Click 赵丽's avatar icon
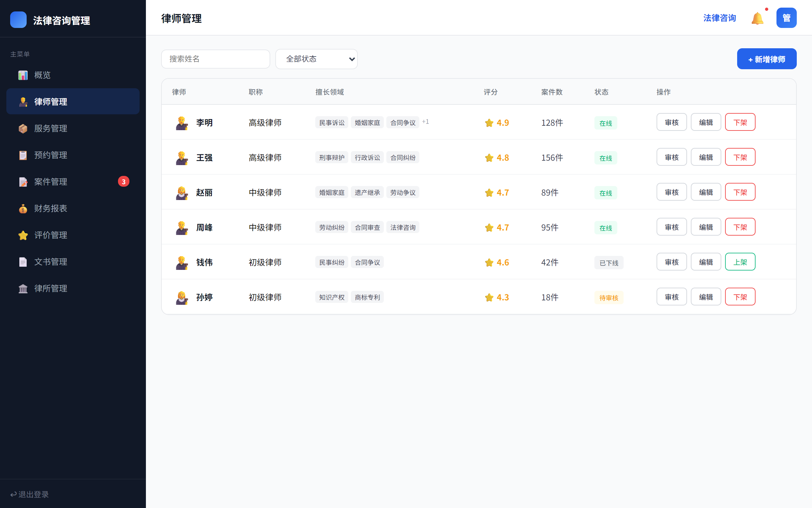The image size is (812, 508). (x=181, y=193)
